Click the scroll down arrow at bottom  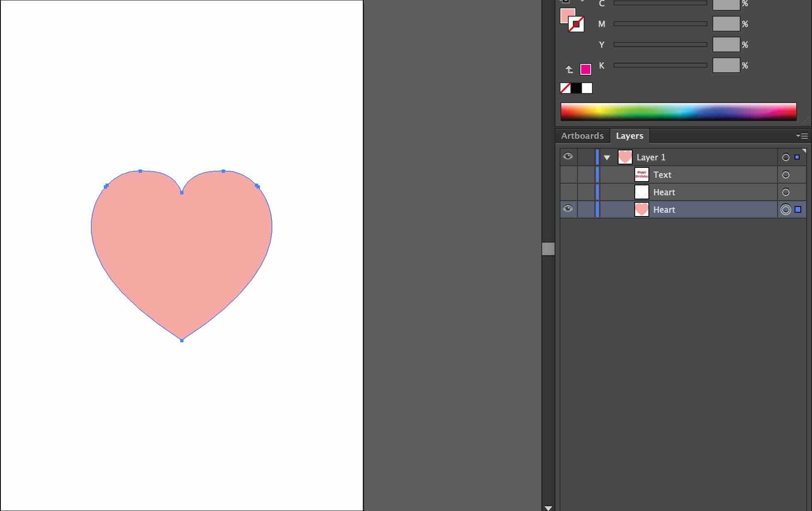coord(548,508)
